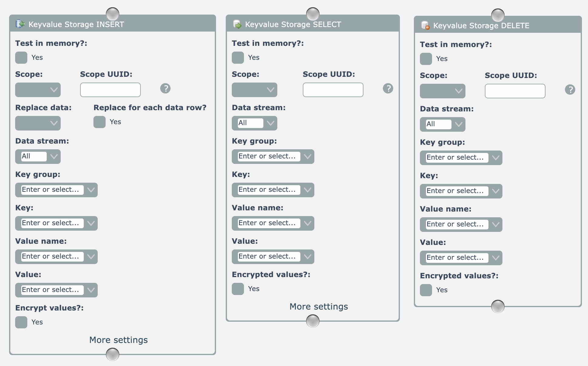Screen dimensions: 588x366
Task: Click the bottom connector of DELETE module
Action: coord(498,306)
